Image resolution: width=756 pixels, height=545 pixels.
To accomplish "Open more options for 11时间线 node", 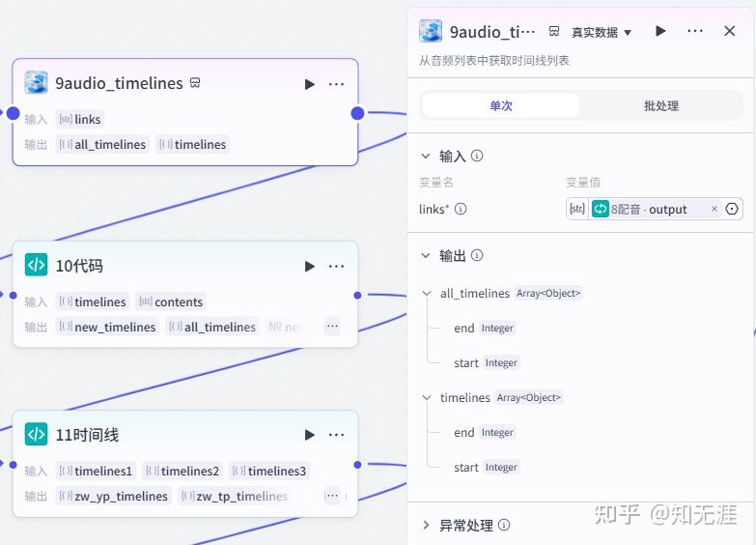I will click(x=336, y=435).
